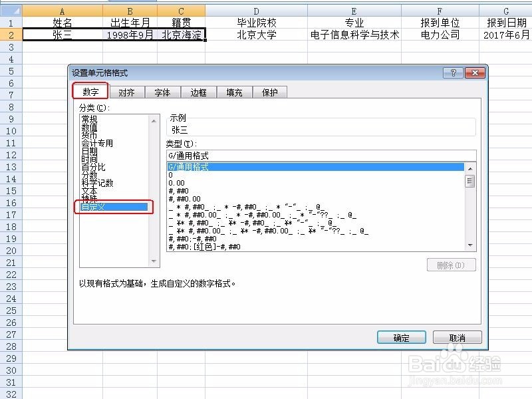Click the 姓名 header cell
Image resolution: width=532 pixels, height=399 pixels.
[63, 23]
